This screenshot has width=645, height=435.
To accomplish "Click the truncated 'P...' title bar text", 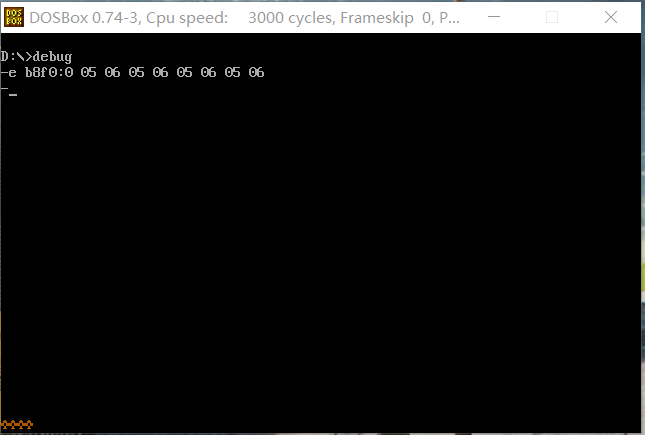I will coord(450,18).
